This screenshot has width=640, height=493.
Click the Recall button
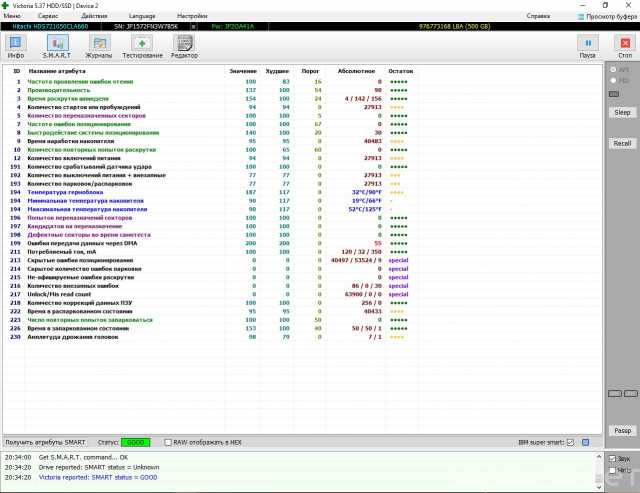[x=622, y=143]
